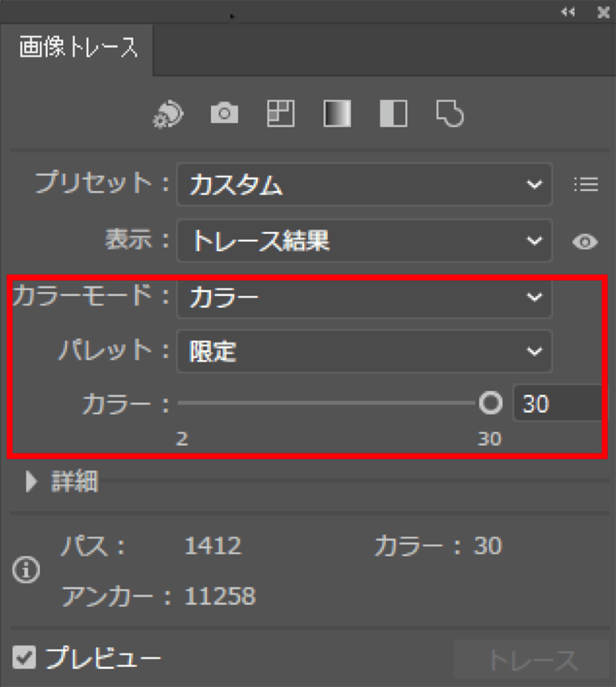This screenshot has height=687, width=616.
Task: Click the トレース button
Action: tap(532, 660)
